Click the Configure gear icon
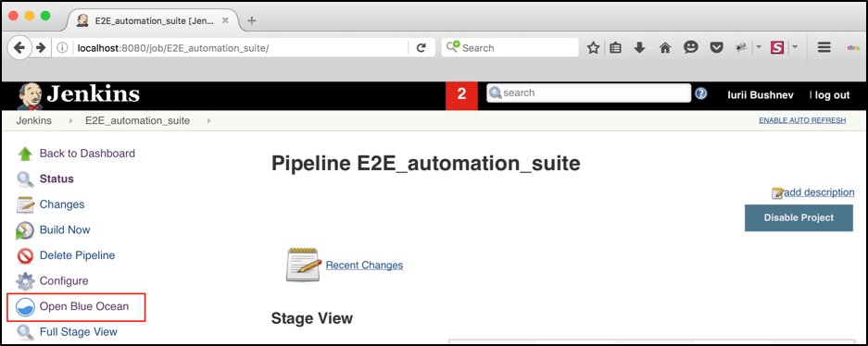Image resolution: width=868 pixels, height=346 pixels. pyautogui.click(x=25, y=281)
